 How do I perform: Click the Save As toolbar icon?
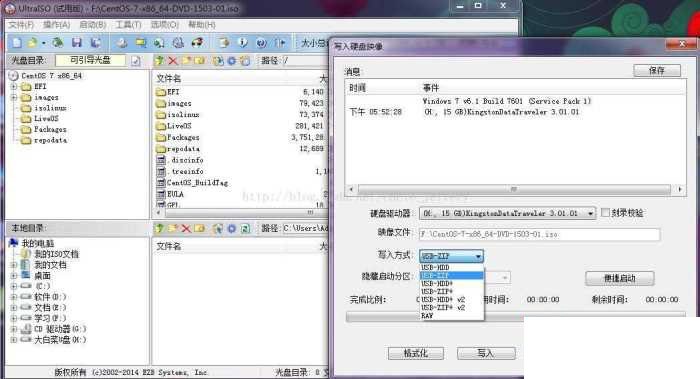95,43
